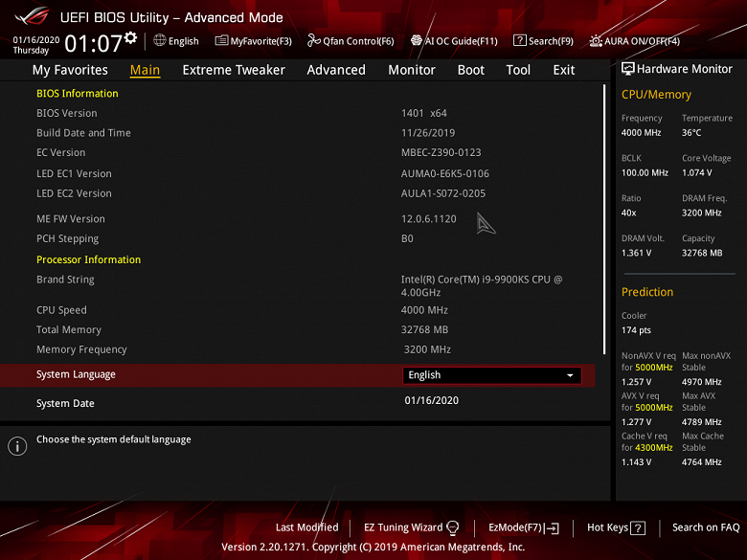
Task: Click the Build Date value 11/26/2019
Action: (x=428, y=133)
